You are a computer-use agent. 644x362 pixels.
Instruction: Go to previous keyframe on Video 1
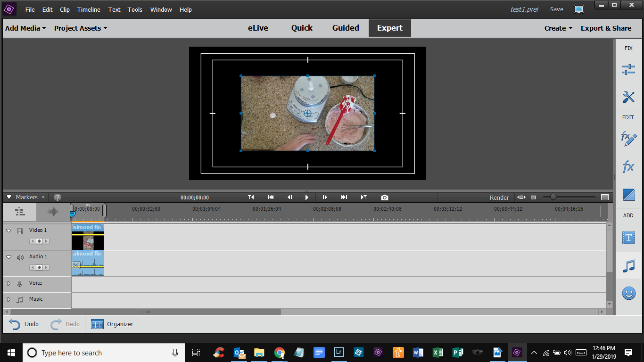pos(33,241)
